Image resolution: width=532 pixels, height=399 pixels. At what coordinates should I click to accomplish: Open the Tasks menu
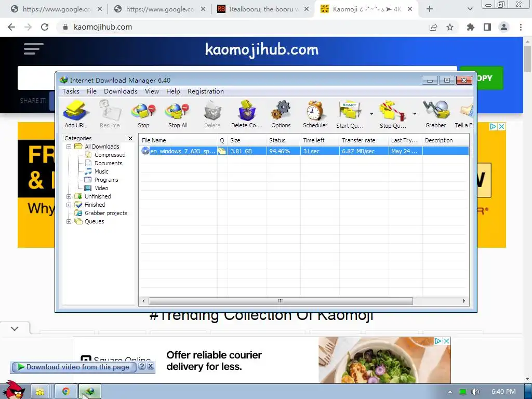pyautogui.click(x=71, y=91)
